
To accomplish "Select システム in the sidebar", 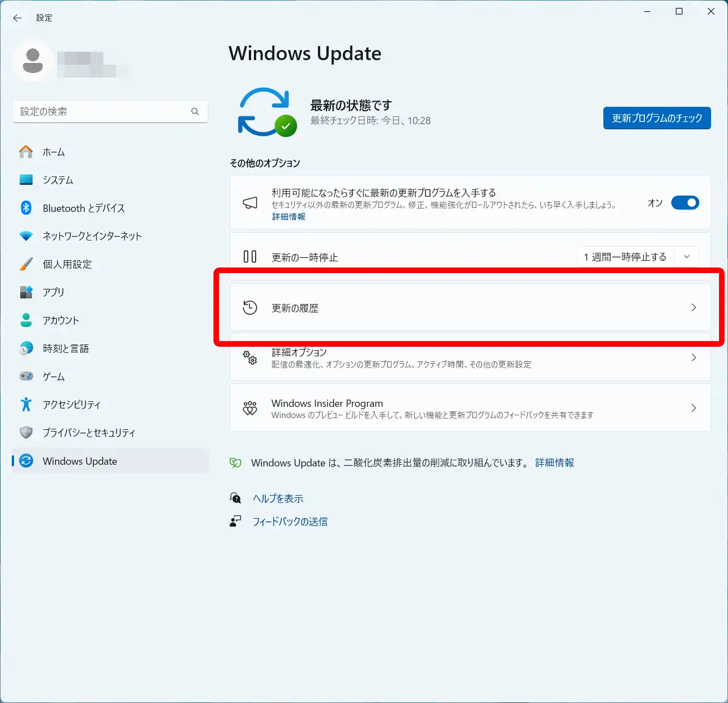I will click(110, 180).
